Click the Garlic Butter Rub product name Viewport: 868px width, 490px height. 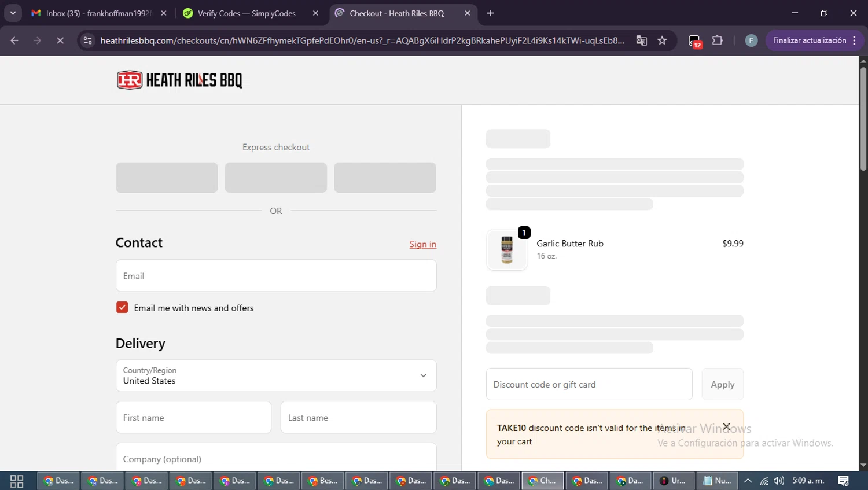pyautogui.click(x=570, y=244)
